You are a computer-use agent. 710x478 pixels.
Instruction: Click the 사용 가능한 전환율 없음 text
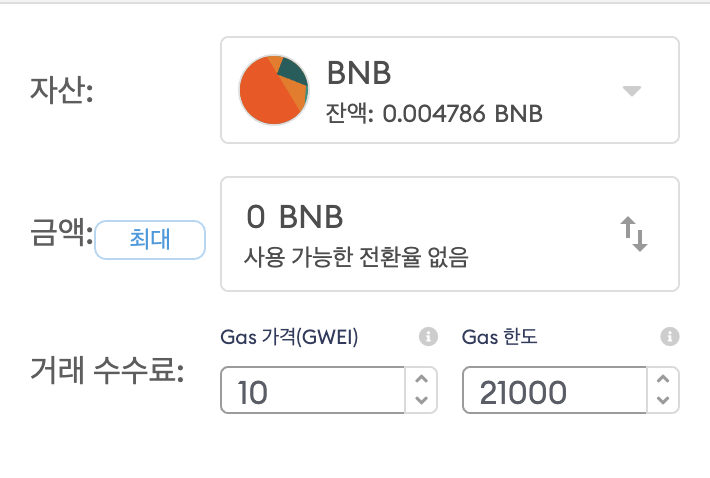(356, 257)
